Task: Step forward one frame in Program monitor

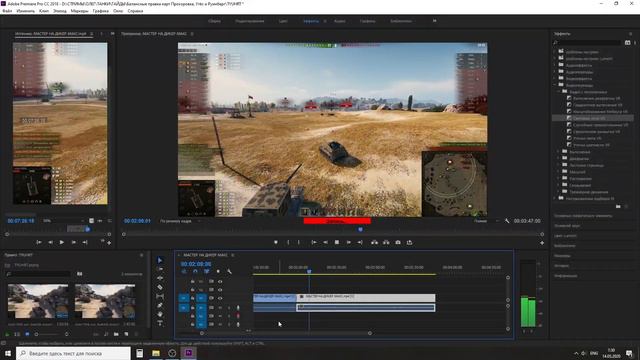Action: (x=349, y=242)
